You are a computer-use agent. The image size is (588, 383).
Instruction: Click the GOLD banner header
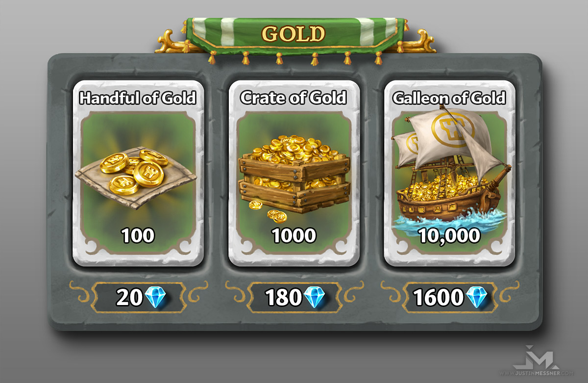pyautogui.click(x=294, y=34)
